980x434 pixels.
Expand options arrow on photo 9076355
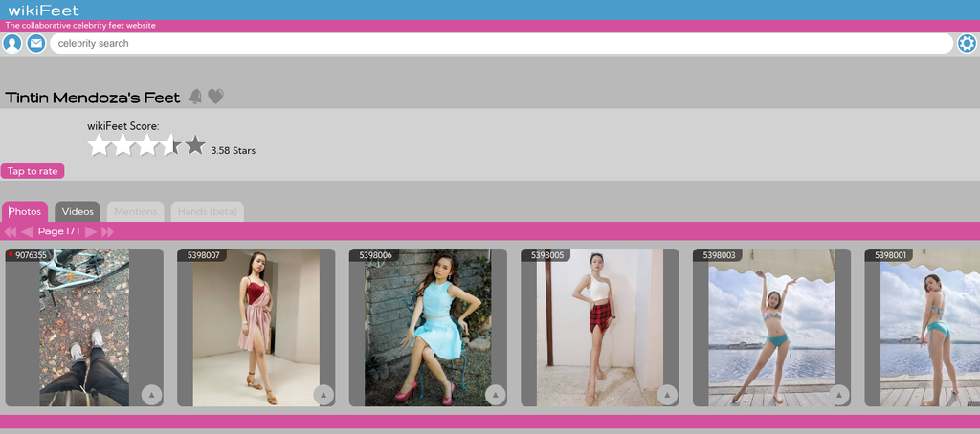tap(151, 395)
